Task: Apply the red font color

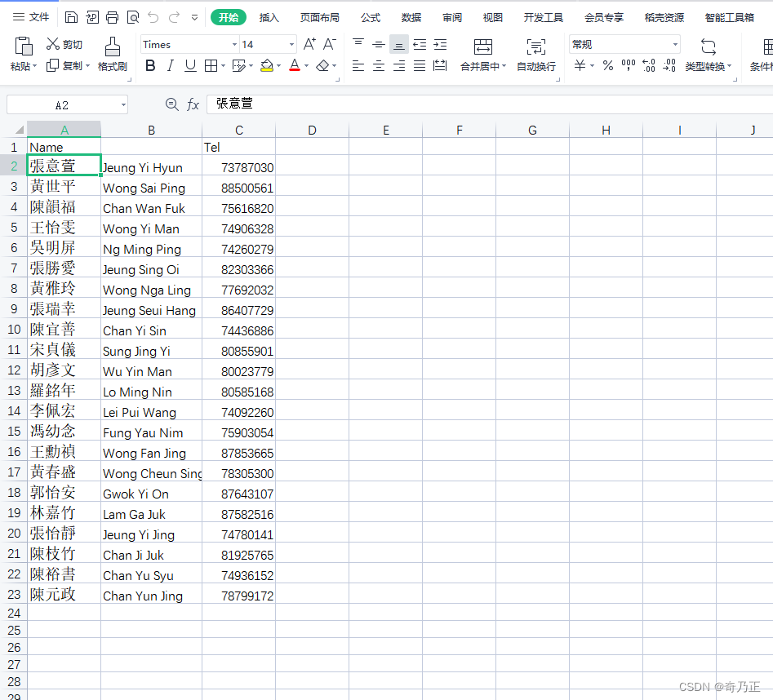Action: coord(295,65)
